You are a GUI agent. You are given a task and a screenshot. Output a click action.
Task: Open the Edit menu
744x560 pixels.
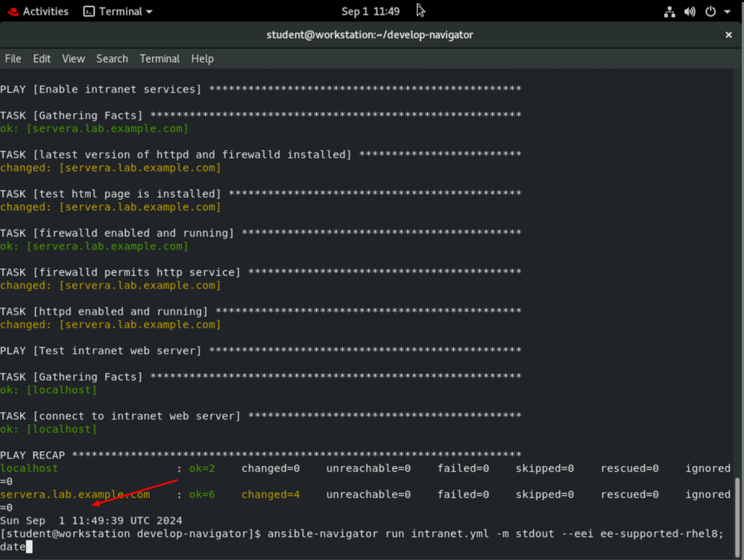tap(42, 58)
